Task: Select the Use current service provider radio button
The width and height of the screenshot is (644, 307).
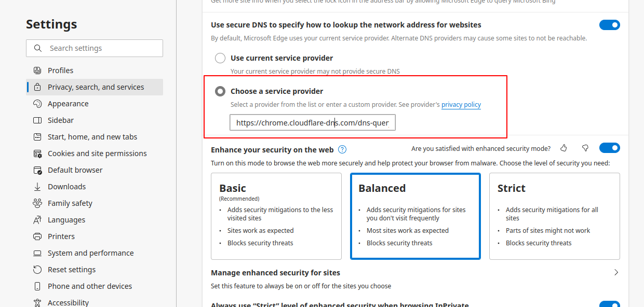Action: click(x=220, y=58)
